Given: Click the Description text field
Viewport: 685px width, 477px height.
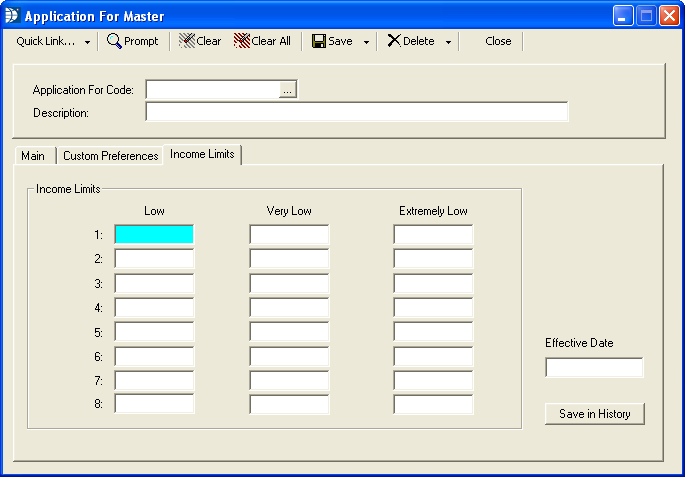Looking at the screenshot, I should (x=356, y=112).
